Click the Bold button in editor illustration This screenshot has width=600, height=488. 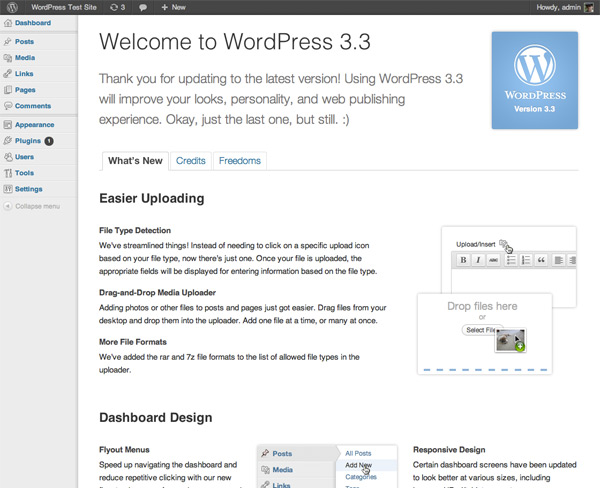[x=463, y=260]
